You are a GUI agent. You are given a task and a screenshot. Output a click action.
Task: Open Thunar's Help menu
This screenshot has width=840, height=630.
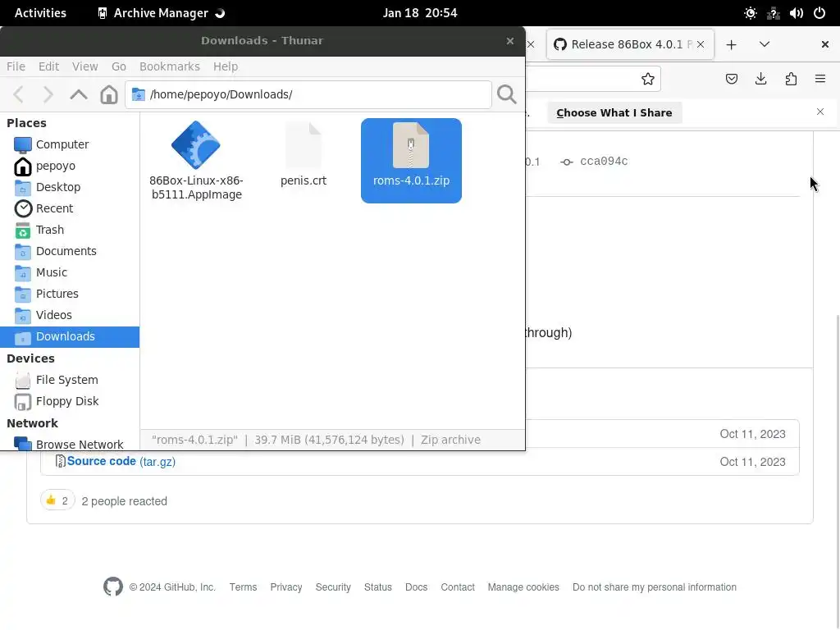226,66
